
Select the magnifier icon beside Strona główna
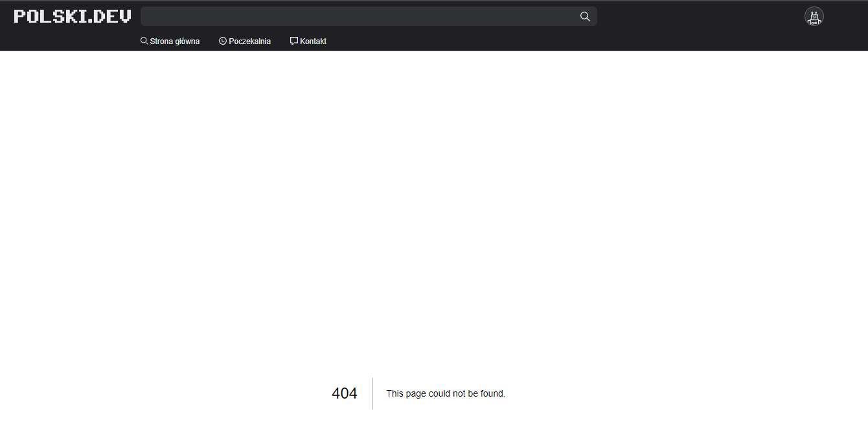coord(143,40)
